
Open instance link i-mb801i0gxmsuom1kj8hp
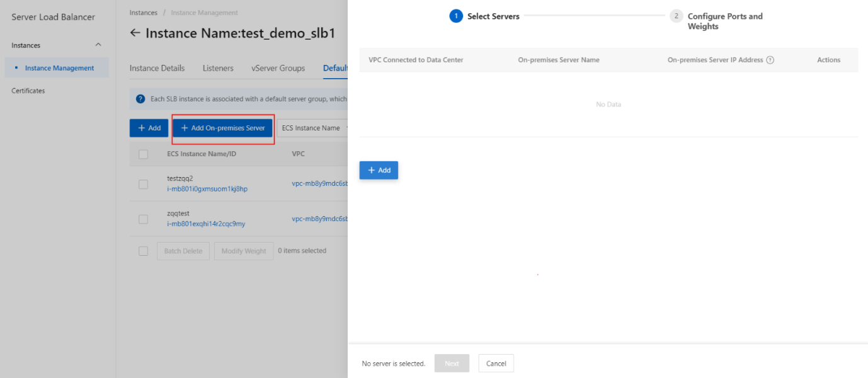tap(207, 189)
